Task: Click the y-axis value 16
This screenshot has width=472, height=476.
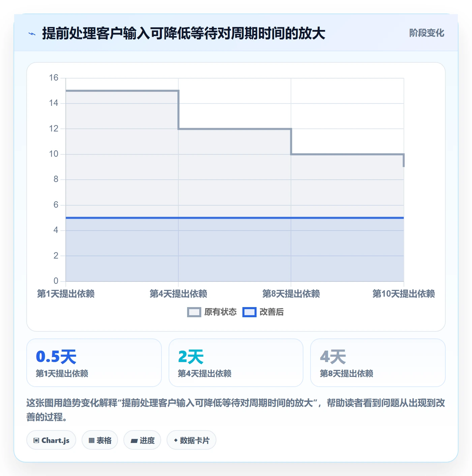Action: 54,78
